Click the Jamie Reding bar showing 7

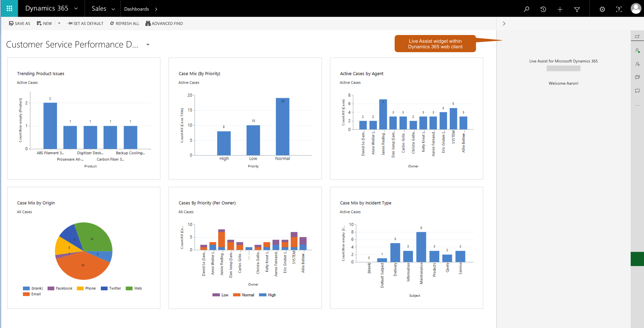[383, 114]
